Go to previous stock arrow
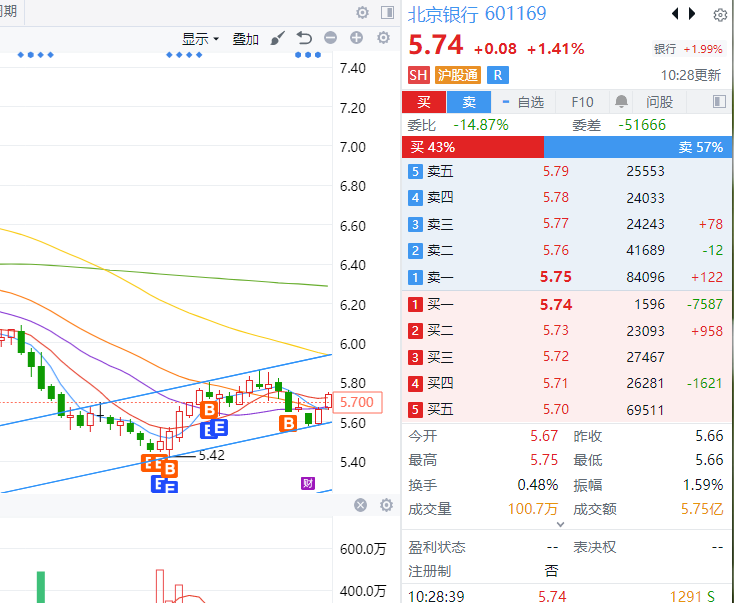The height and width of the screenshot is (603, 734). (x=675, y=14)
